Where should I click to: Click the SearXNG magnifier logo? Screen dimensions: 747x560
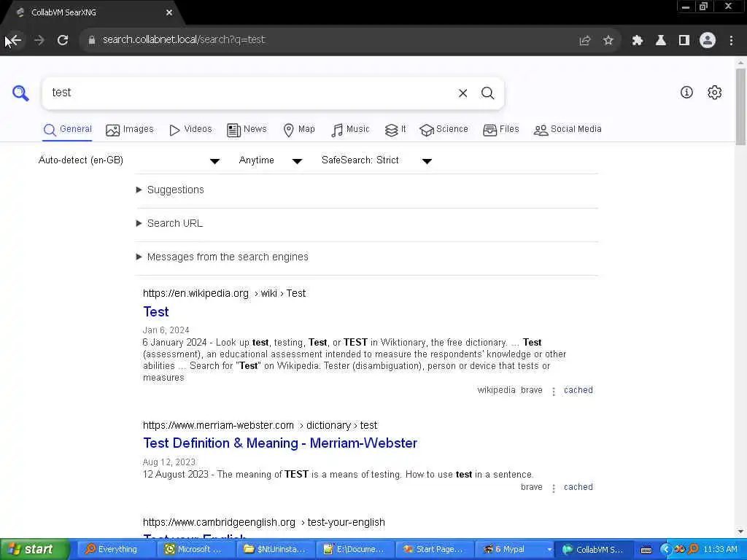tap(20, 93)
